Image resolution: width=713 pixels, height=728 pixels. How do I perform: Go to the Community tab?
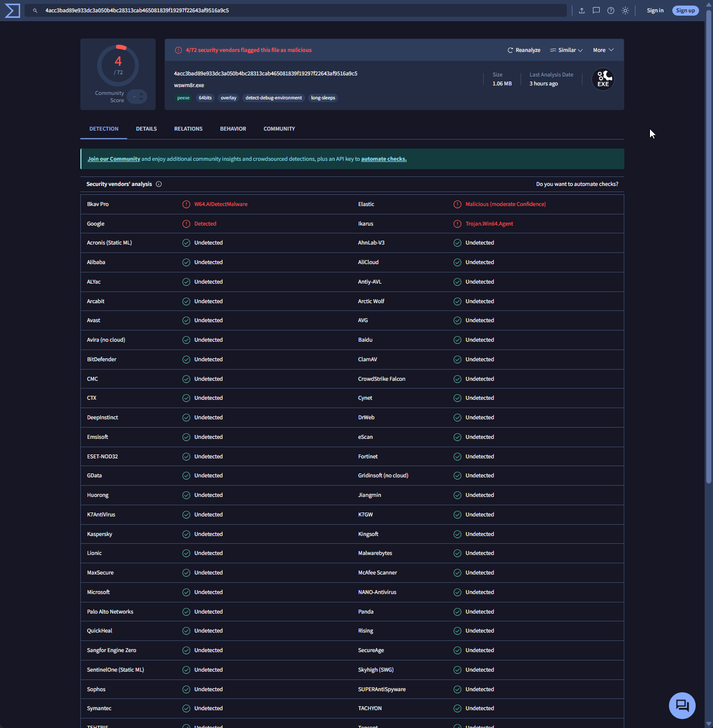279,129
